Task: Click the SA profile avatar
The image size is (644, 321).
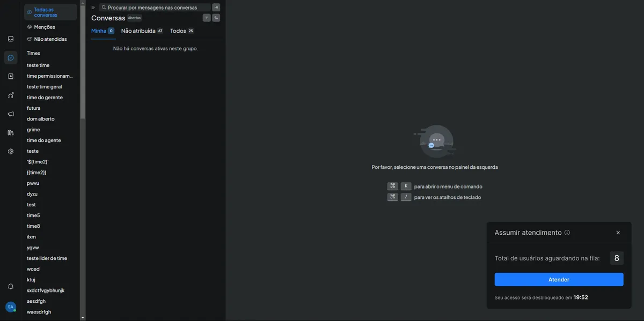Action: click(x=10, y=307)
